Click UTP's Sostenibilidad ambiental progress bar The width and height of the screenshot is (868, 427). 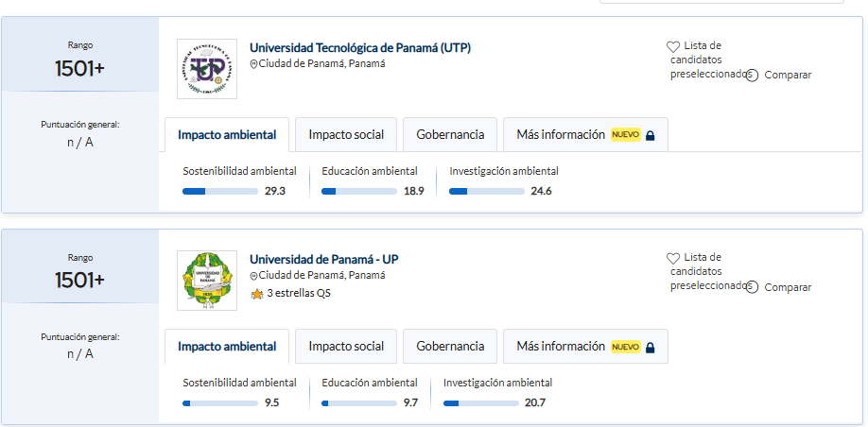220,192
